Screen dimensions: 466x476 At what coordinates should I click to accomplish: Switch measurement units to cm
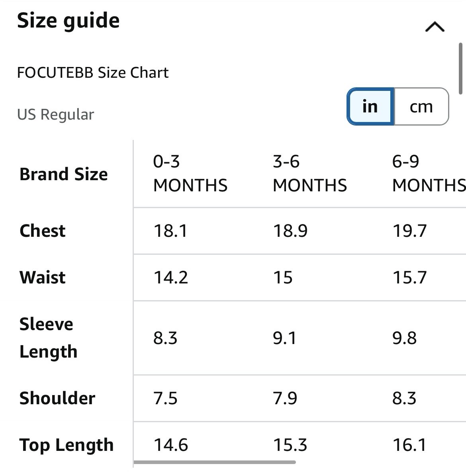click(421, 106)
